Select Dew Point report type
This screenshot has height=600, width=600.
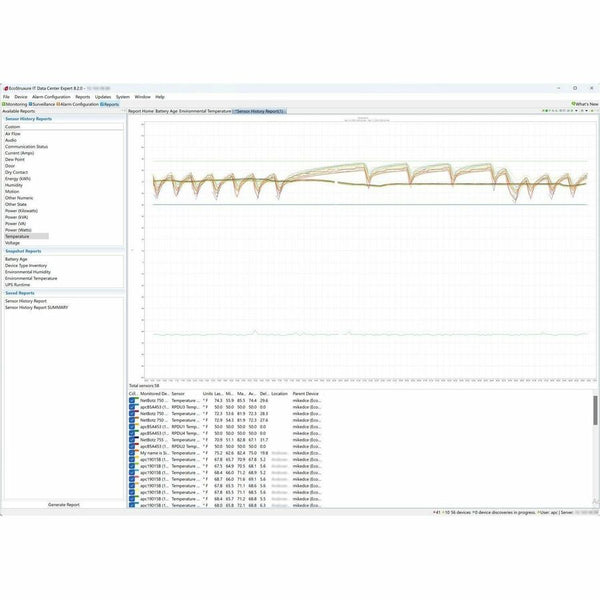tap(15, 159)
